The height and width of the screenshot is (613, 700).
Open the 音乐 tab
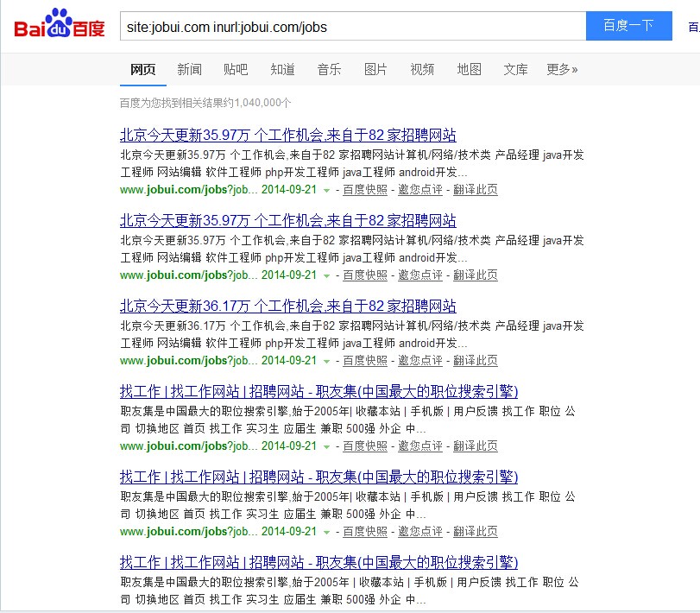(329, 69)
